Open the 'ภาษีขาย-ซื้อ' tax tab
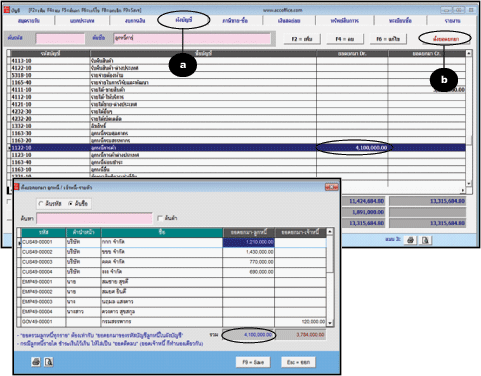481x376 pixels. click(x=235, y=21)
